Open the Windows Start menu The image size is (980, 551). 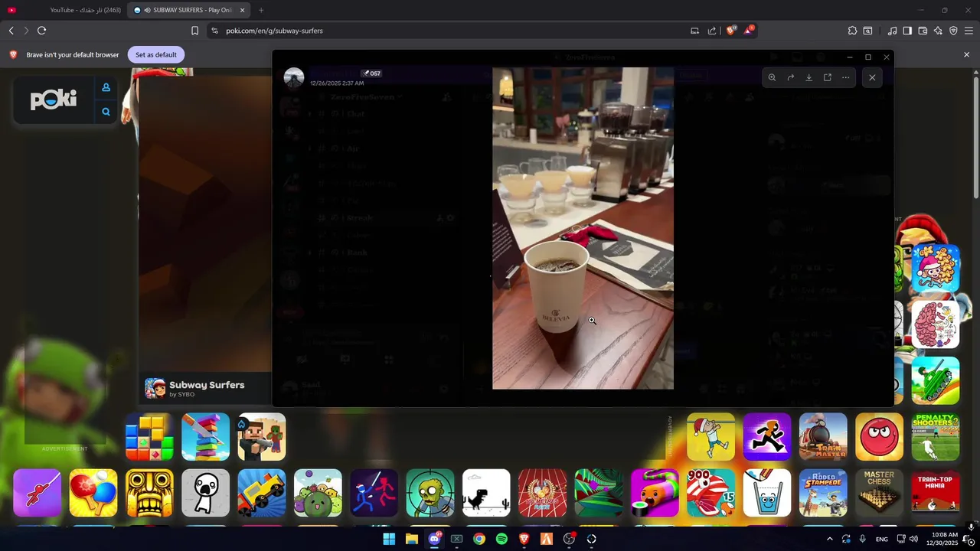(x=389, y=539)
